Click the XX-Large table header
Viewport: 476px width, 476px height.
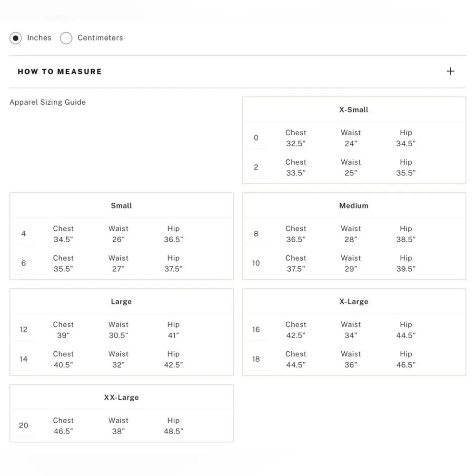121,397
